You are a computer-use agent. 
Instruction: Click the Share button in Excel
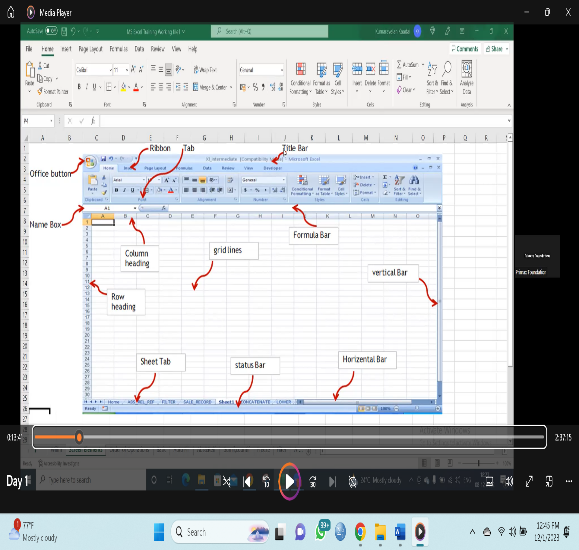pos(497,49)
